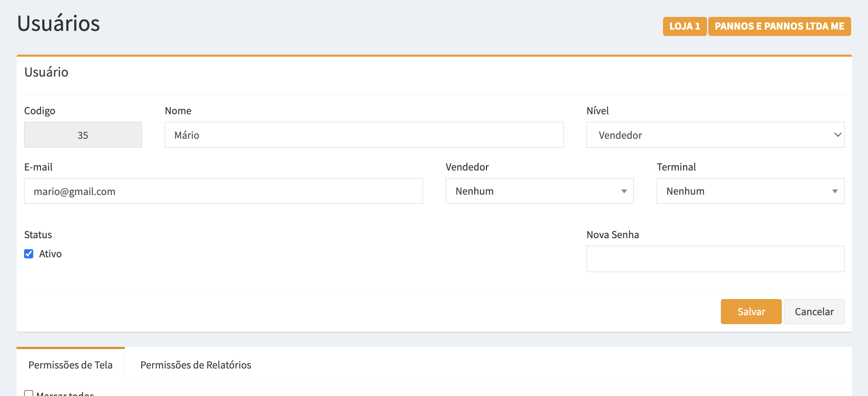Focus the Nome field containing Mário

click(x=363, y=135)
